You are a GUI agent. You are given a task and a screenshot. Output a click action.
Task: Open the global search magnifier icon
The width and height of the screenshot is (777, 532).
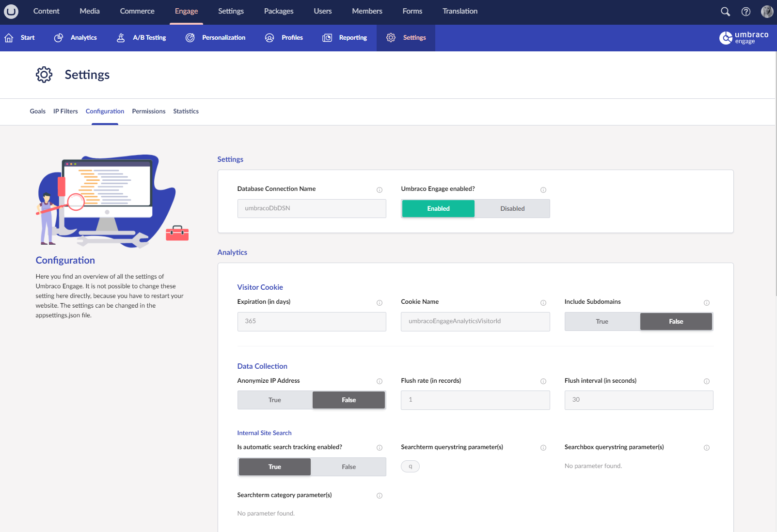(x=725, y=11)
